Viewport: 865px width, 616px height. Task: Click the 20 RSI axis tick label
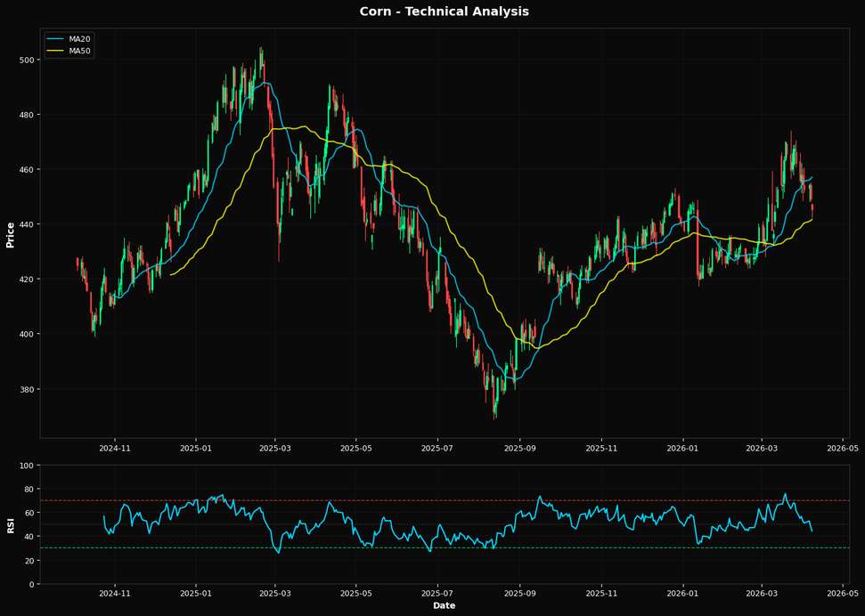tap(30, 560)
